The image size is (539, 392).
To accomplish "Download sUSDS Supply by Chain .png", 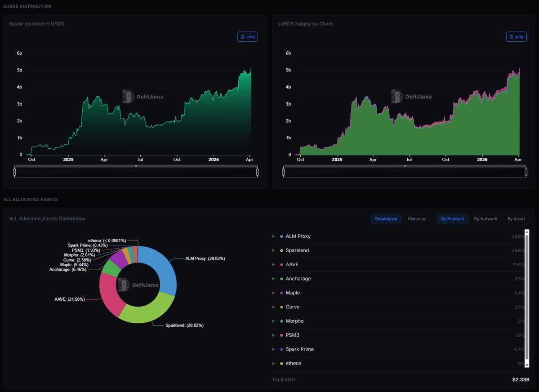I will 516,37.
